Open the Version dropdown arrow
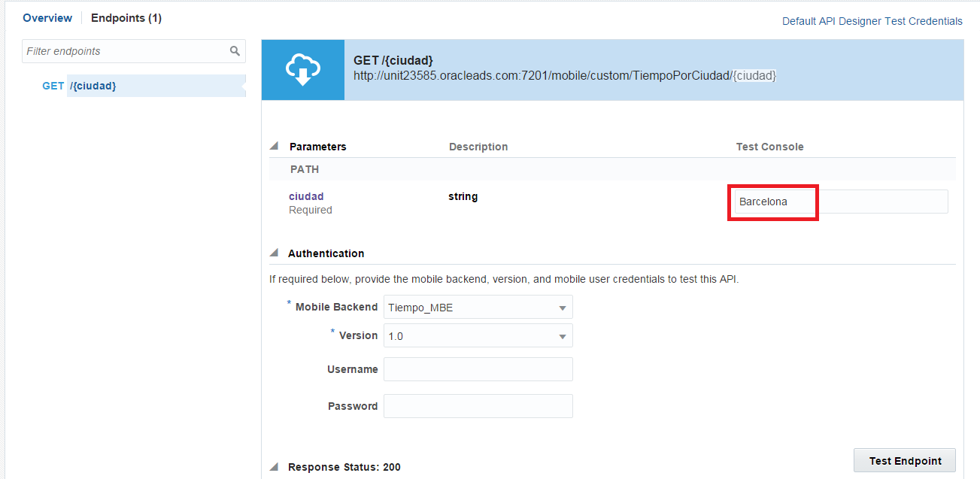This screenshot has height=479, width=980. (x=562, y=336)
